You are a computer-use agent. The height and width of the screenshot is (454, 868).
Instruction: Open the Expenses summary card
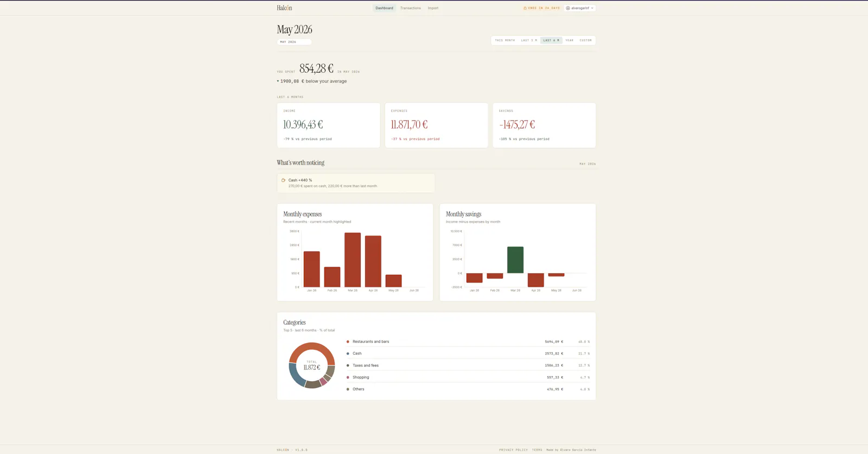436,125
